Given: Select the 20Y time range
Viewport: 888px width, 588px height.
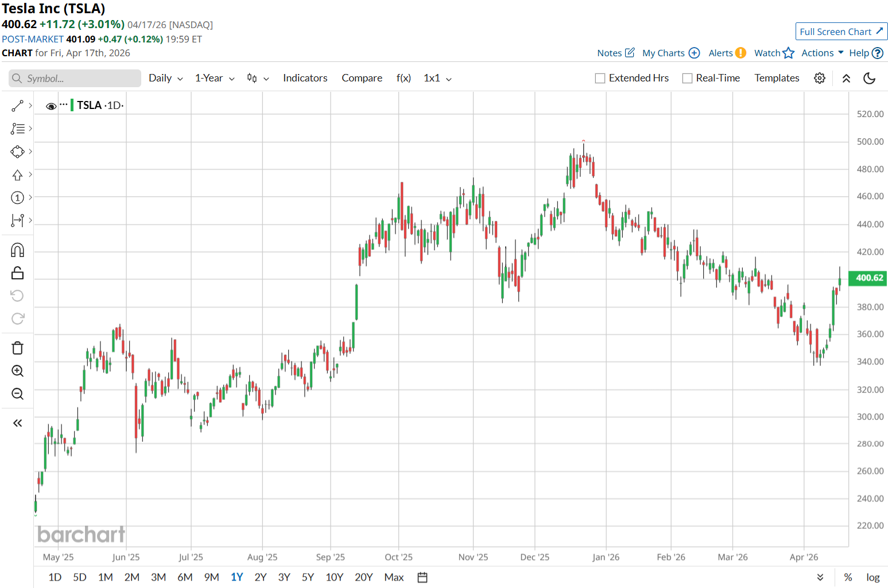Looking at the screenshot, I should (x=364, y=578).
